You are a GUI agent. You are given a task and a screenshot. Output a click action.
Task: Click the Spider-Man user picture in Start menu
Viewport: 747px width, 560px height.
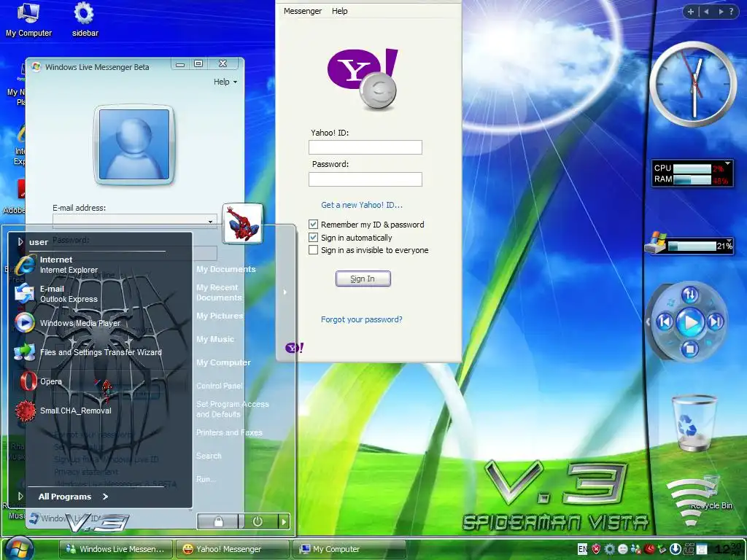242,223
